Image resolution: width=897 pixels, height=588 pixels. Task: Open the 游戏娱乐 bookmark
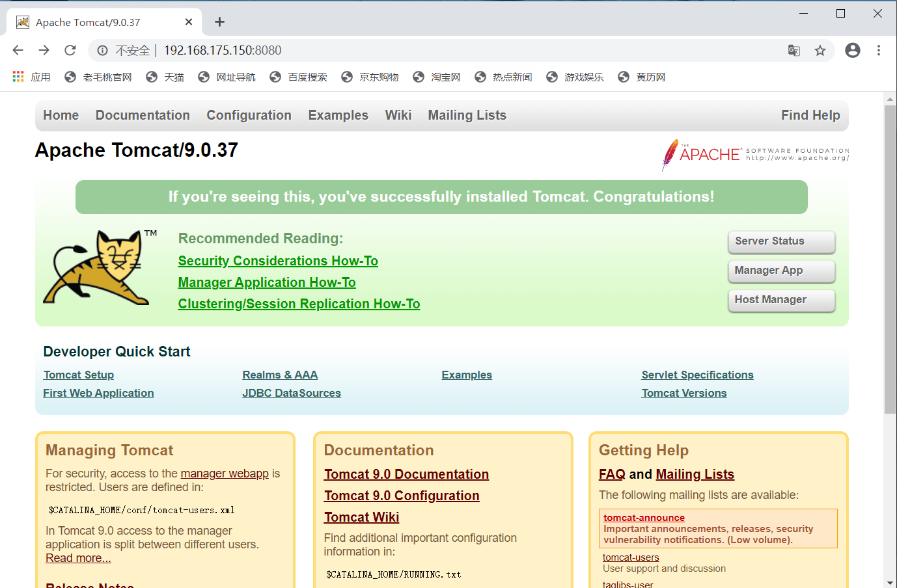[x=575, y=77]
